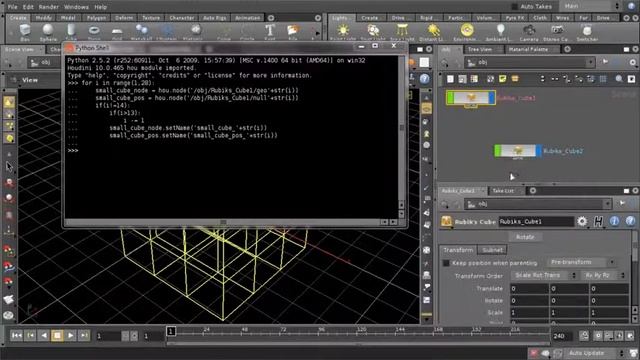Open the Render menu
Image resolution: width=640 pixels, height=360 pixels.
(x=49, y=7)
